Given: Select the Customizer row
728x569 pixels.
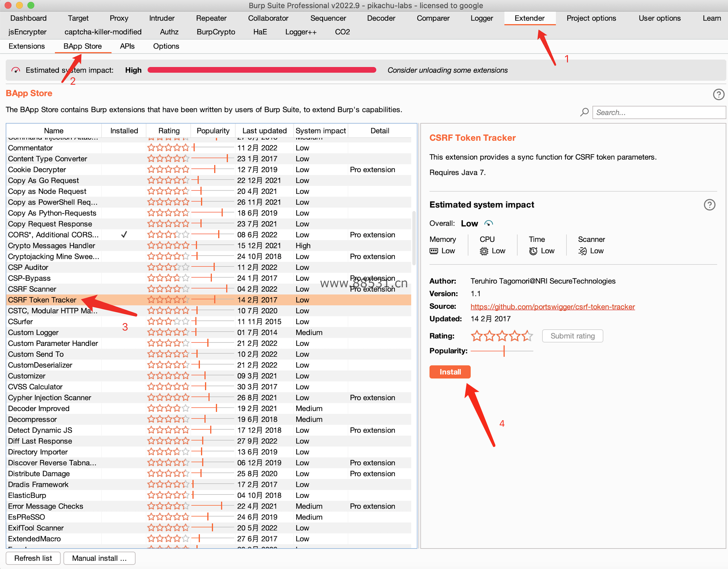Looking at the screenshot, I should 209,376.
